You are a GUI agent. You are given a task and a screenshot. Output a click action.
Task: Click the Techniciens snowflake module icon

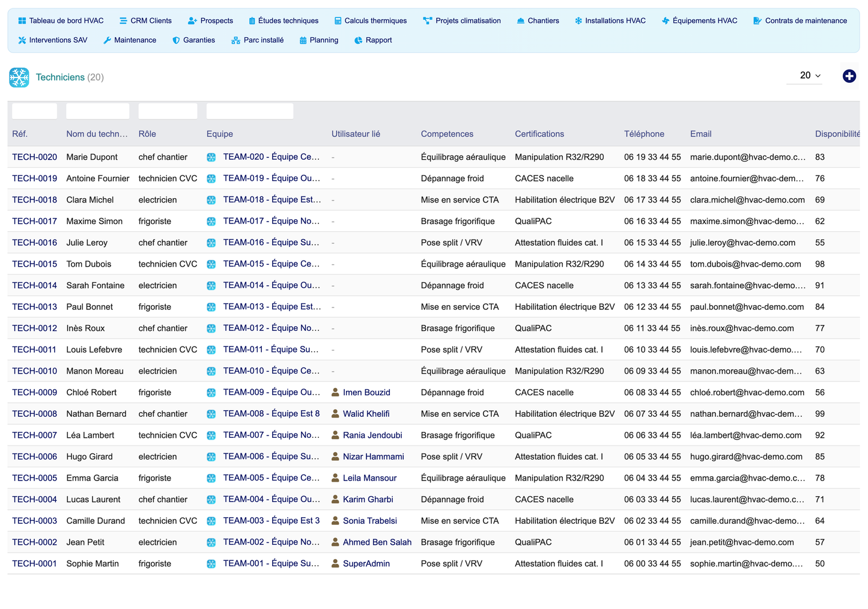pos(19,77)
